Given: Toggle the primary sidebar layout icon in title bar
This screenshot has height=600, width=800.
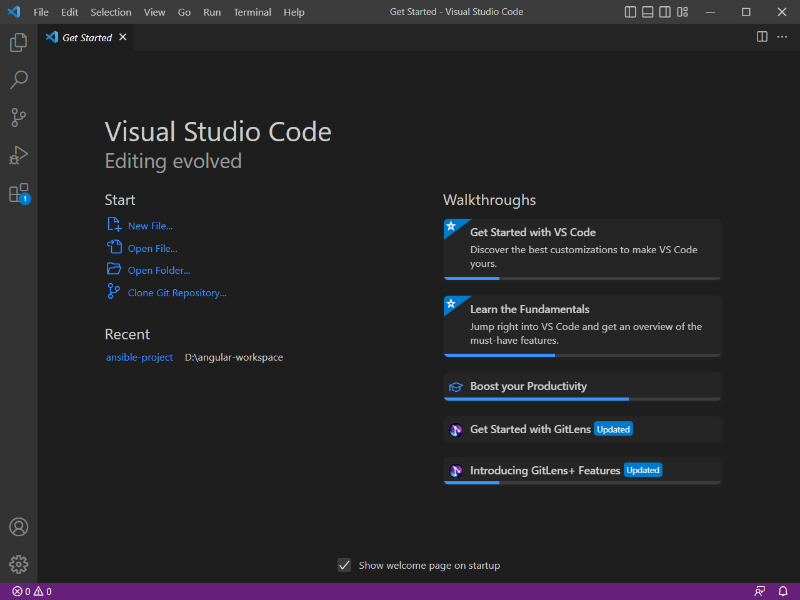Looking at the screenshot, I should pyautogui.click(x=629, y=11).
